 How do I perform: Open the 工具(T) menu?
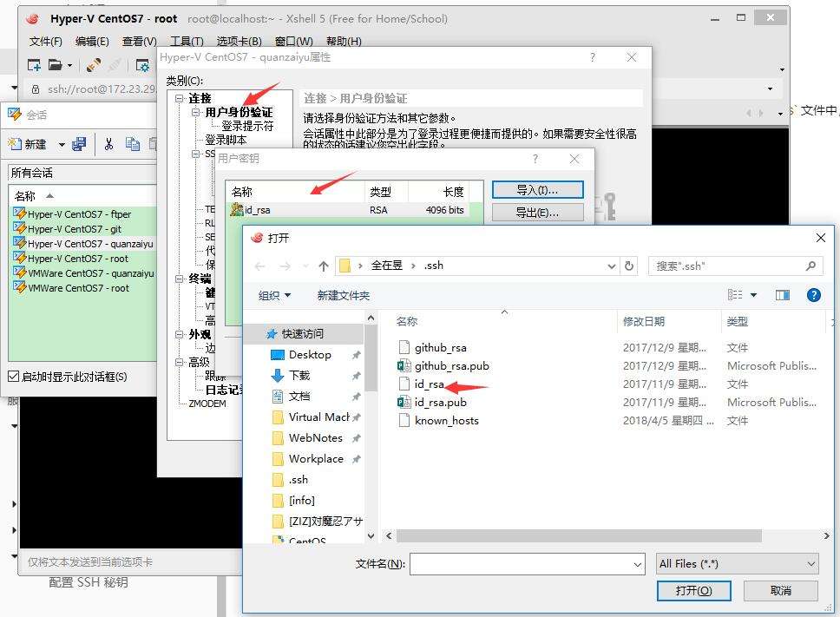click(187, 42)
